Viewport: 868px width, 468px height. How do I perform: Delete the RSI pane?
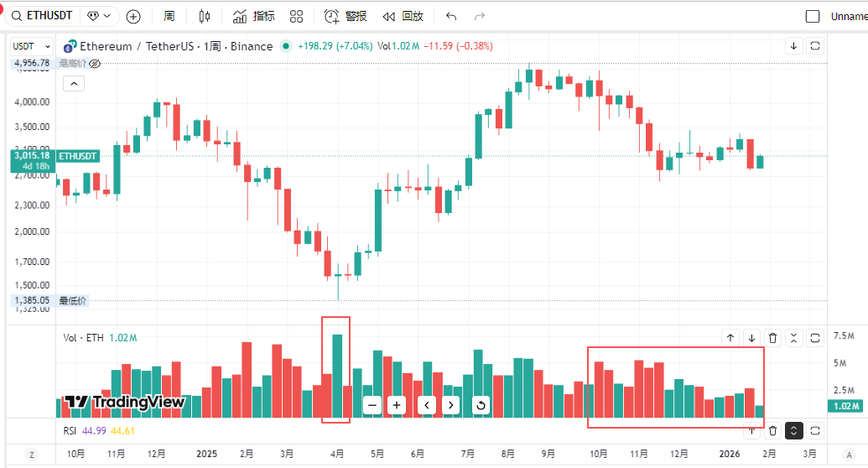click(772, 431)
